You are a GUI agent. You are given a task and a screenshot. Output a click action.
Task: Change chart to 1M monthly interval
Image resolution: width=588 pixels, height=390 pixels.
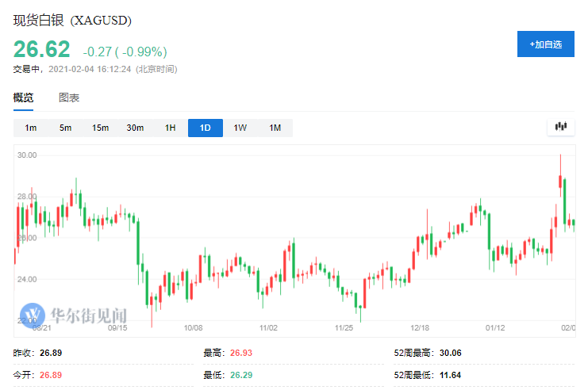click(275, 128)
